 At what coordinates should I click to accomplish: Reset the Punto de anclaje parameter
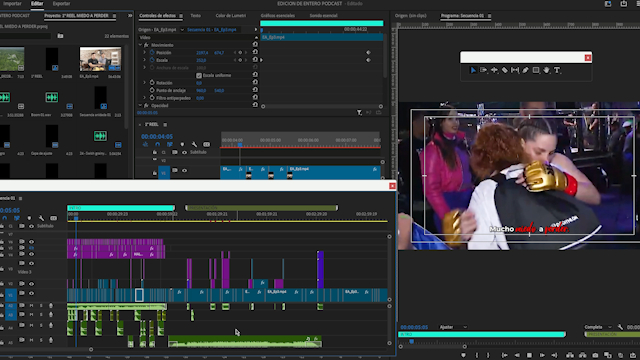pos(255,90)
